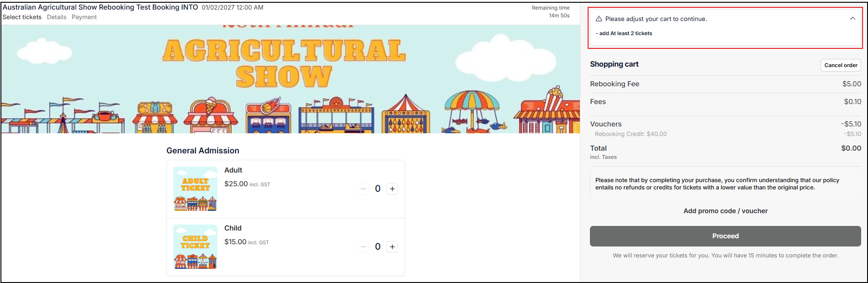Click the $25.00 Adult price
This screenshot has width=868, height=283.
[236, 184]
